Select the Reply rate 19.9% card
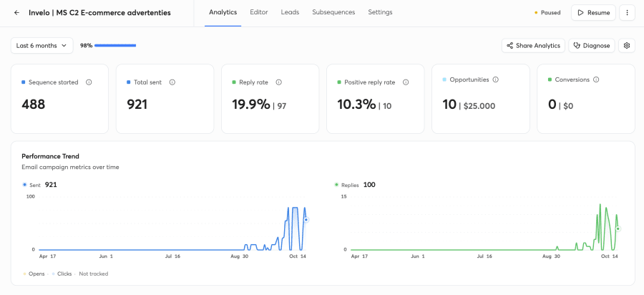 (x=270, y=99)
